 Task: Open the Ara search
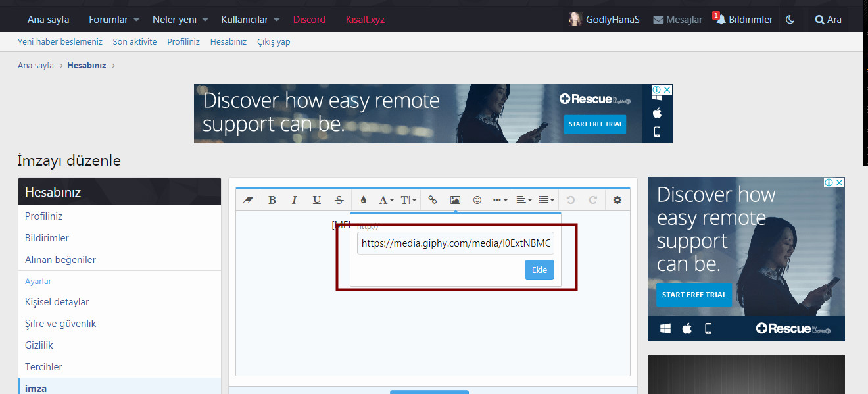point(829,20)
